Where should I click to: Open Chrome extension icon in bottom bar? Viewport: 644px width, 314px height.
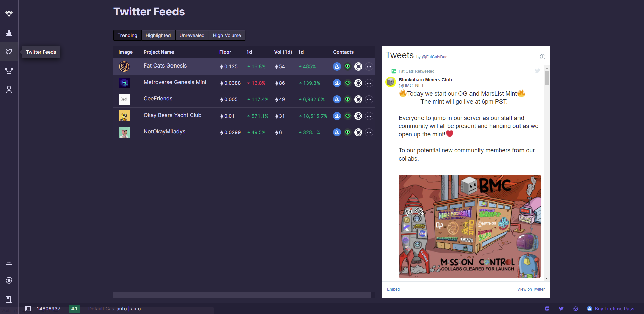pyautogui.click(x=576, y=309)
